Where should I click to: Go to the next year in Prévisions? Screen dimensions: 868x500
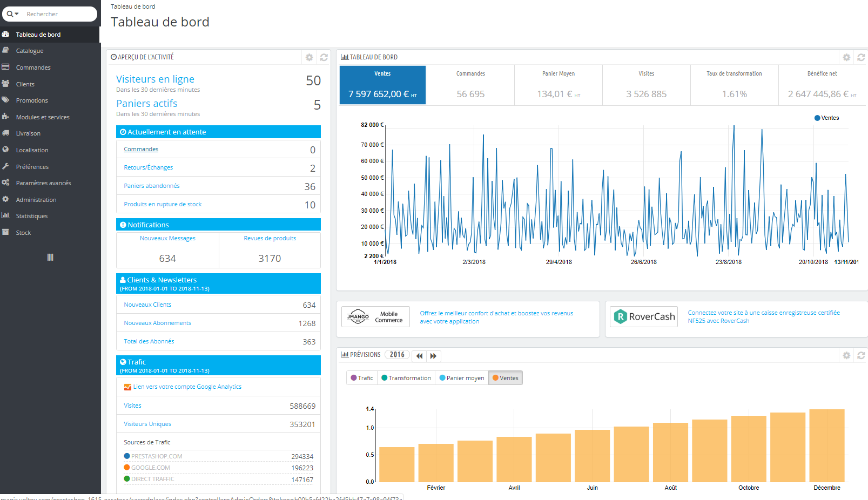(433, 356)
